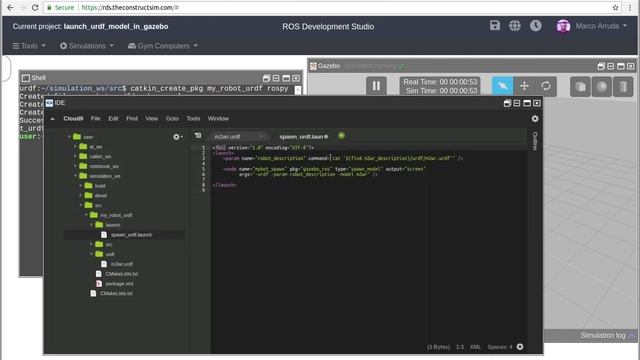Open the Tools dropdown in RDS header
This screenshot has height=360, width=640.
[29, 46]
